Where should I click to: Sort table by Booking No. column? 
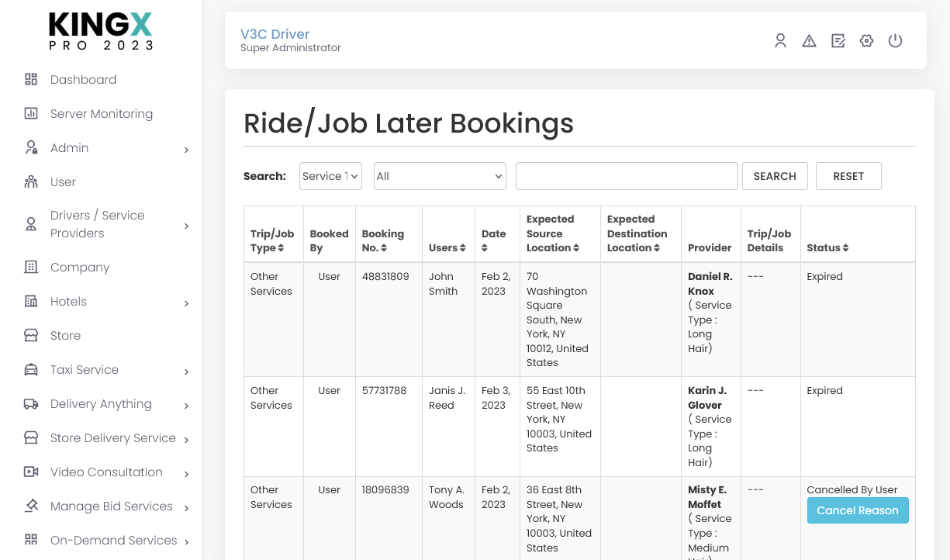click(x=383, y=240)
